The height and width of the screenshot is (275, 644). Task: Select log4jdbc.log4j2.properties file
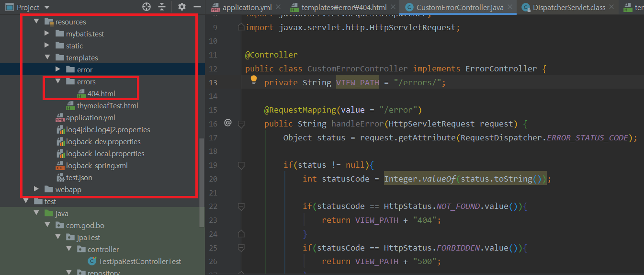pos(108,129)
